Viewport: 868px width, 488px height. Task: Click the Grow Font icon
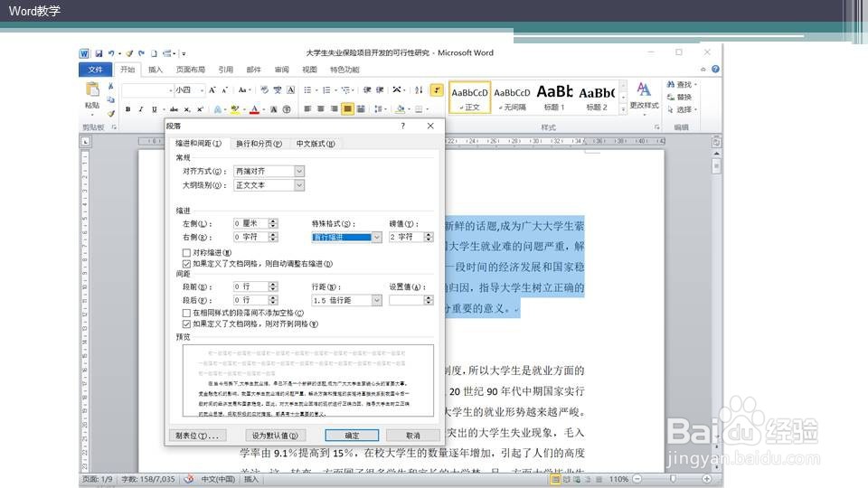pos(212,89)
